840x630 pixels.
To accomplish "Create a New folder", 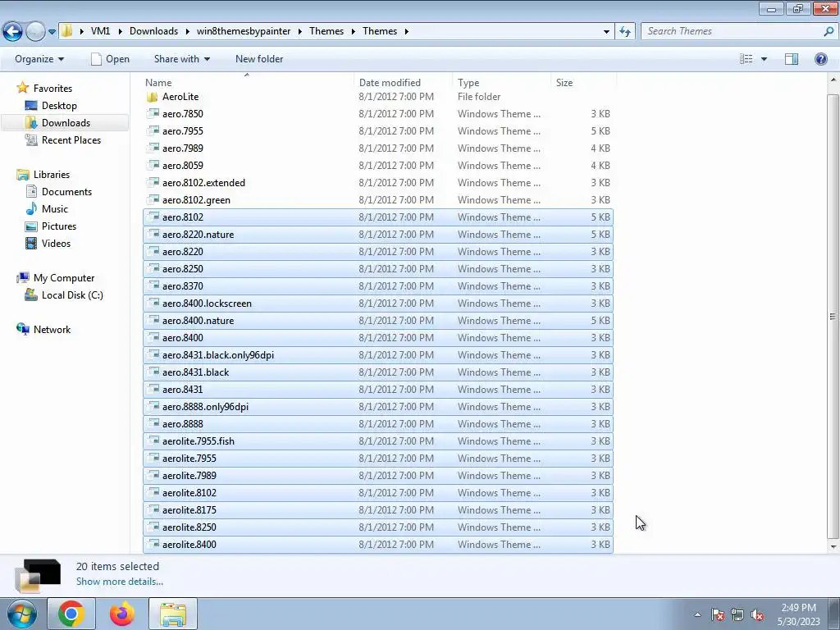I will (x=259, y=59).
